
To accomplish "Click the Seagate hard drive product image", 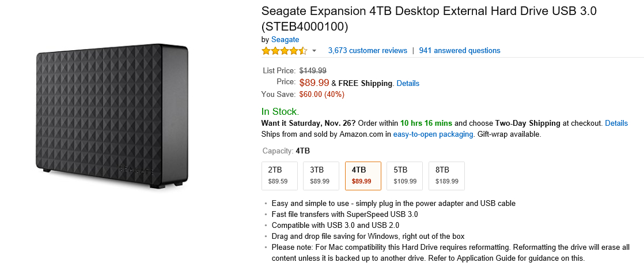I will click(x=112, y=115).
